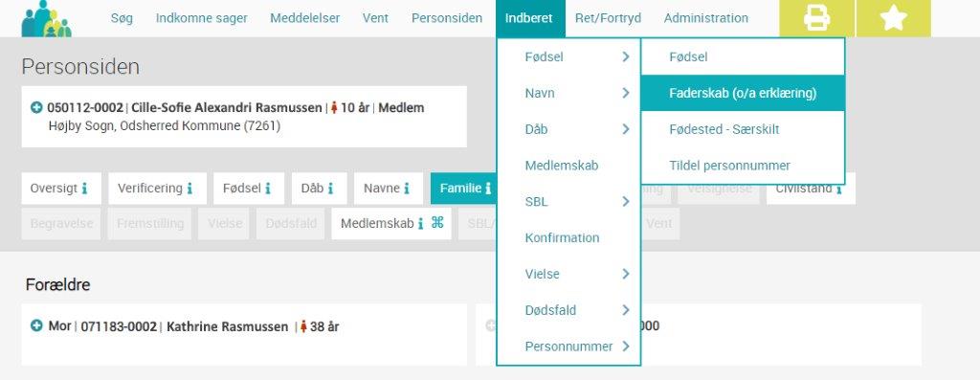Click the family logo icon
This screenshot has height=380, width=980.
pos(46,19)
